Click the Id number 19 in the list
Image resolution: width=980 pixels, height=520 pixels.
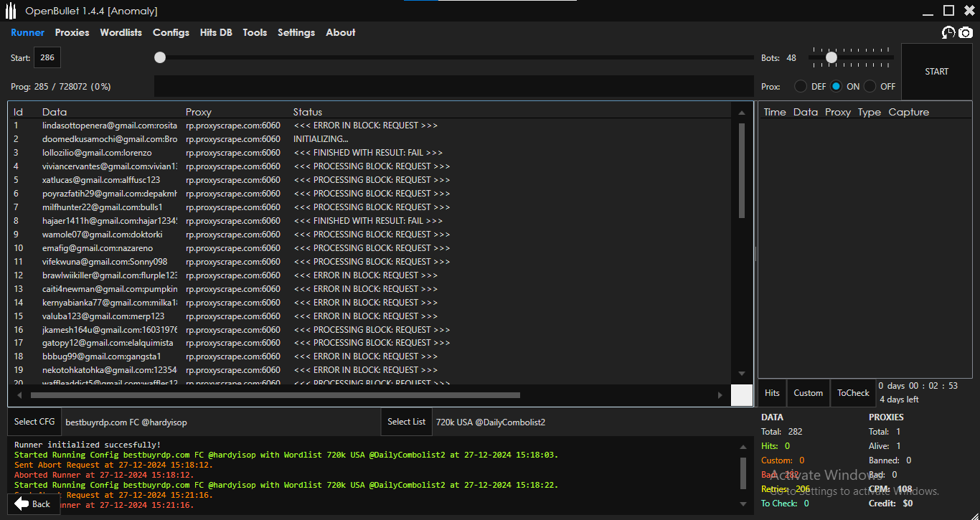click(19, 370)
